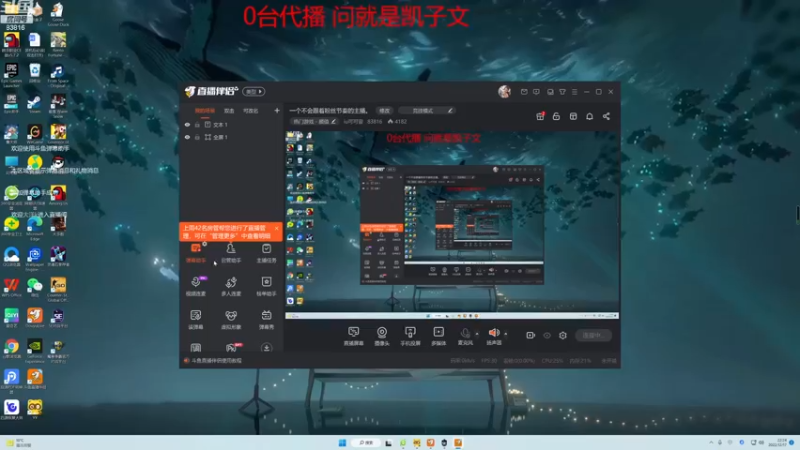Add 摄像头 camera source

tap(382, 336)
